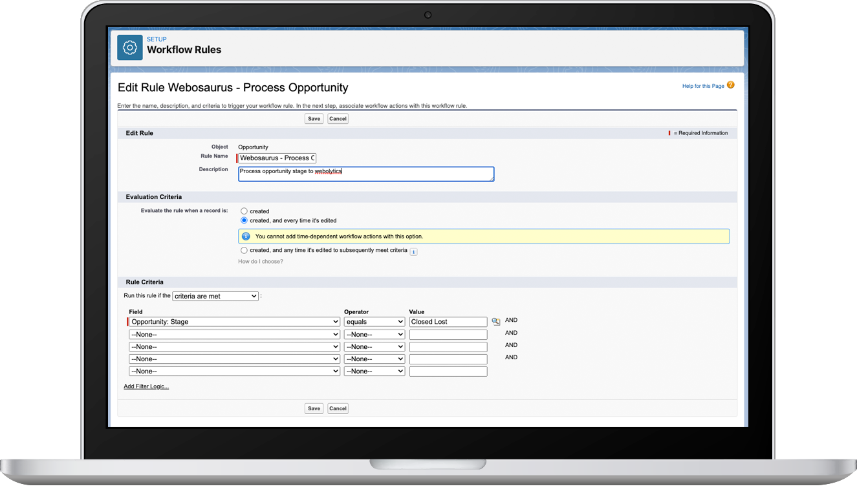Open Help via the orange question mark icon
The height and width of the screenshot is (504, 857).
coord(731,85)
